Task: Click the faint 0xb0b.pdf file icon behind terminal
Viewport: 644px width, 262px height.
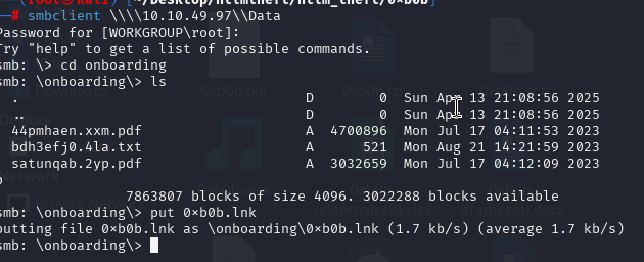Action: (x=235, y=49)
